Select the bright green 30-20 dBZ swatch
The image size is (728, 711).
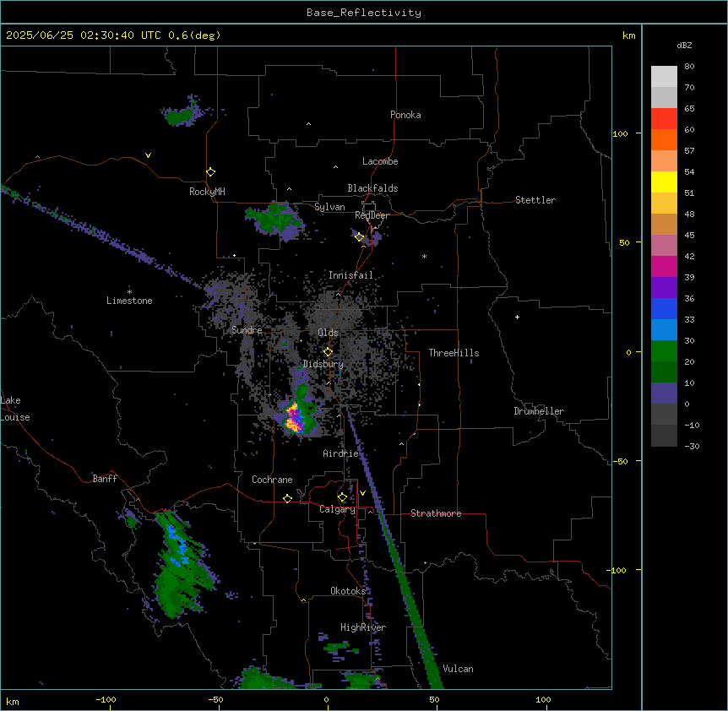[x=664, y=351]
